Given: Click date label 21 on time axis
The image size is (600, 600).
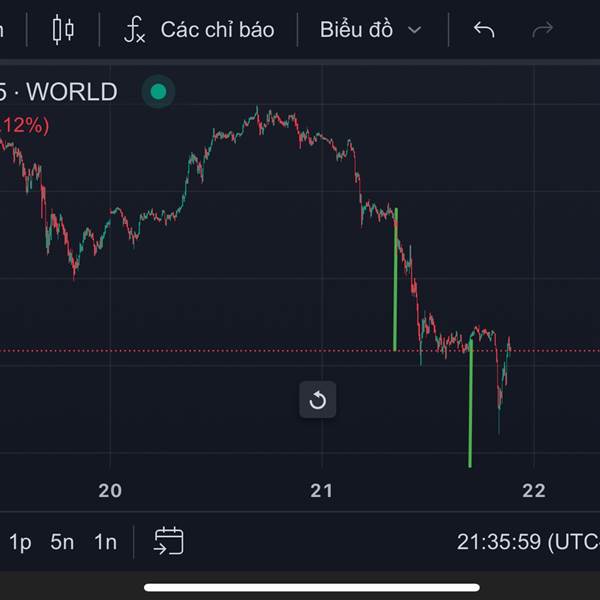Looking at the screenshot, I should pos(321,490).
